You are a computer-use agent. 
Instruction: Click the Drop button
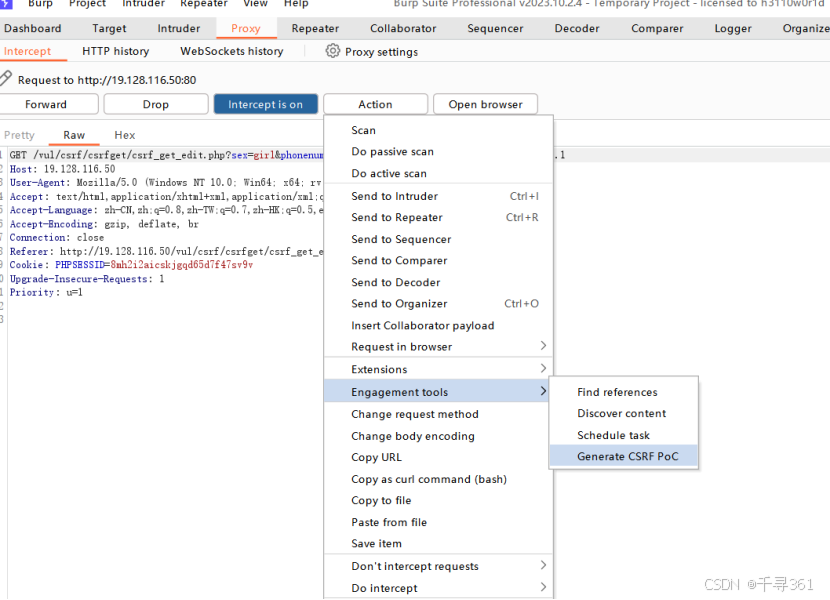156,104
